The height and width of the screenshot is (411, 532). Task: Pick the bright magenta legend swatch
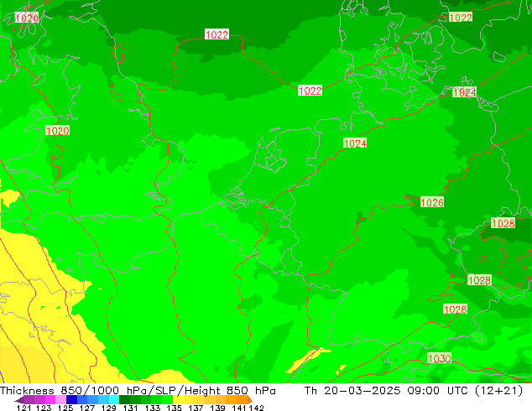point(50,400)
